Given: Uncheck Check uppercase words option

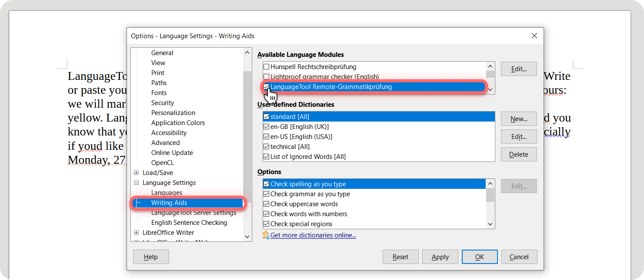Looking at the screenshot, I should coord(266,204).
